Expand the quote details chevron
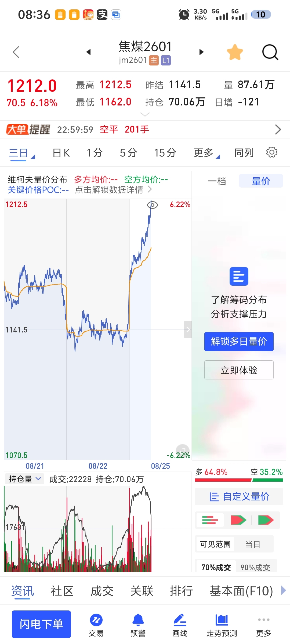Screen dimensions: 290x644 point(145,115)
